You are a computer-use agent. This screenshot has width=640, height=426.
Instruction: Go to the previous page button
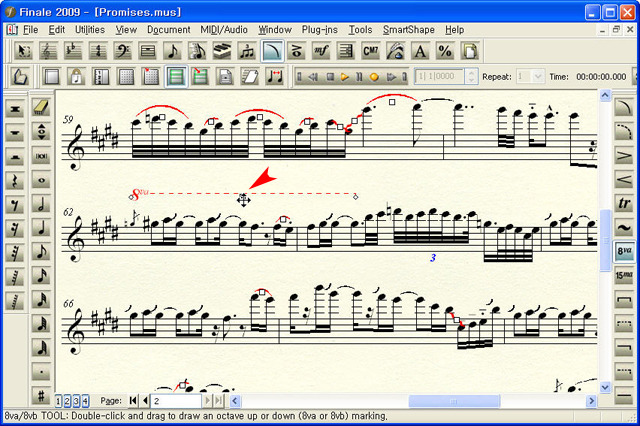145,401
